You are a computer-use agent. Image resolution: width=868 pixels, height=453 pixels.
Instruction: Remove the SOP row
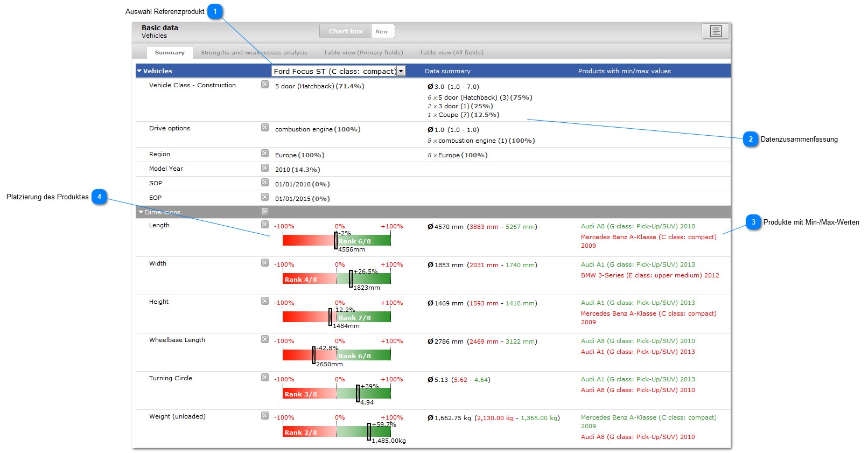(x=265, y=183)
